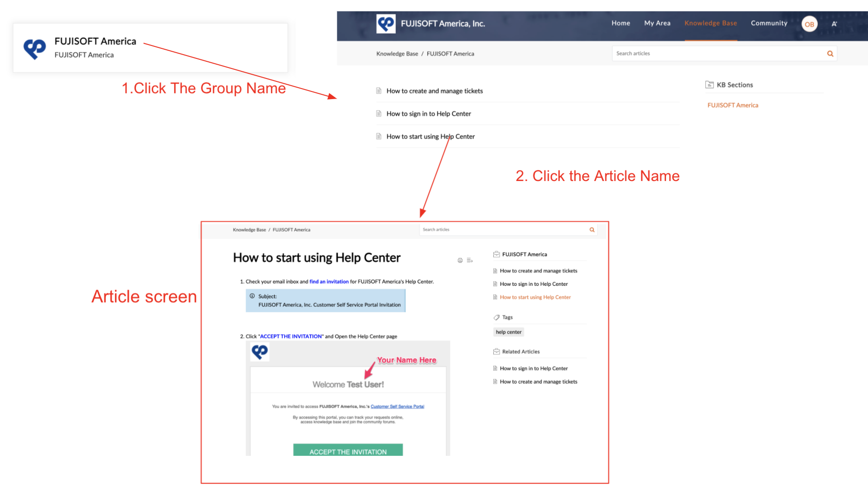The height and width of the screenshot is (496, 868).
Task: Open top-list article 'How to start using Help Center'
Action: (431, 136)
